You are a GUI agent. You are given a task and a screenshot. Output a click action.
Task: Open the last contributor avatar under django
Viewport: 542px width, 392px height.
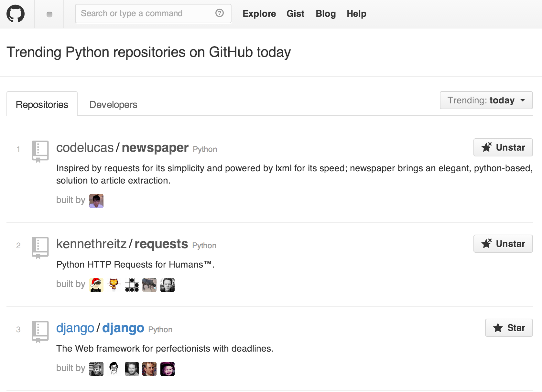click(x=168, y=369)
